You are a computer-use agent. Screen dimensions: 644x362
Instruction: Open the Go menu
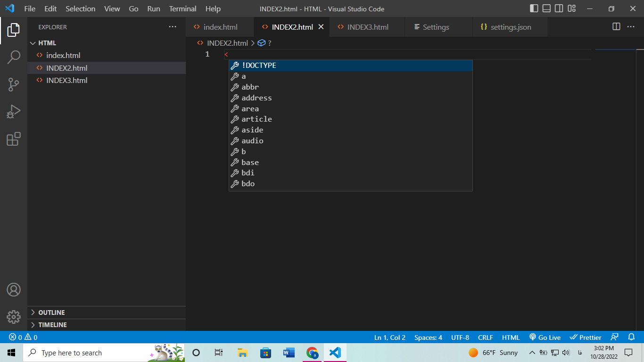(133, 9)
